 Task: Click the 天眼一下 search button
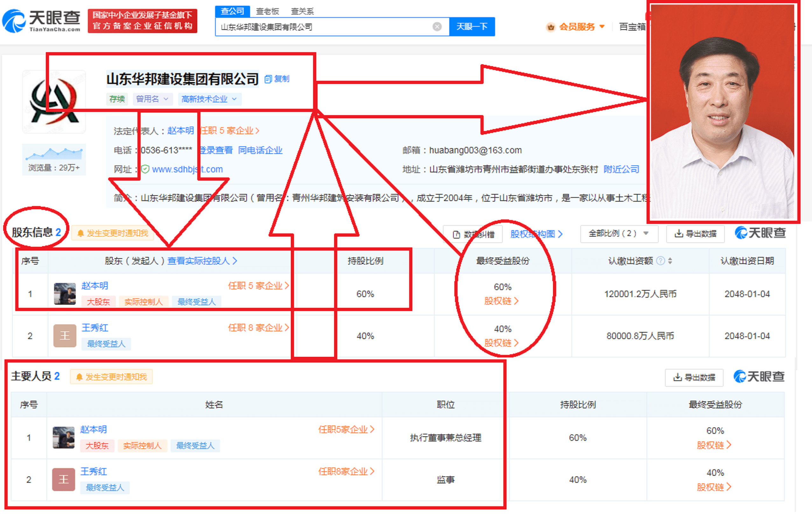[472, 27]
